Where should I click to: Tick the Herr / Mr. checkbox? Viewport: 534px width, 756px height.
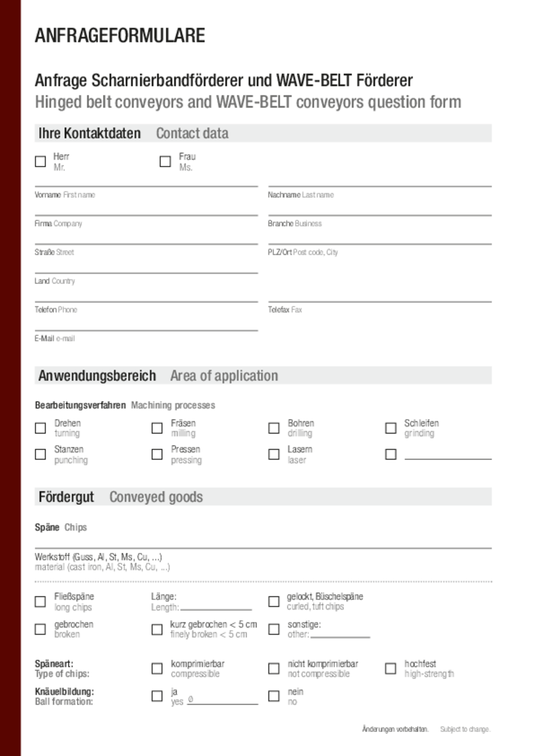click(x=40, y=161)
